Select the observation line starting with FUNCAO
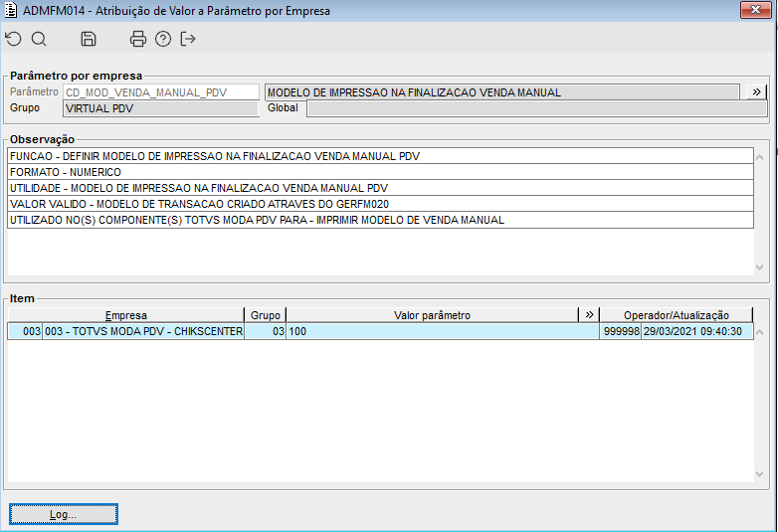778x532 pixels. click(x=381, y=156)
